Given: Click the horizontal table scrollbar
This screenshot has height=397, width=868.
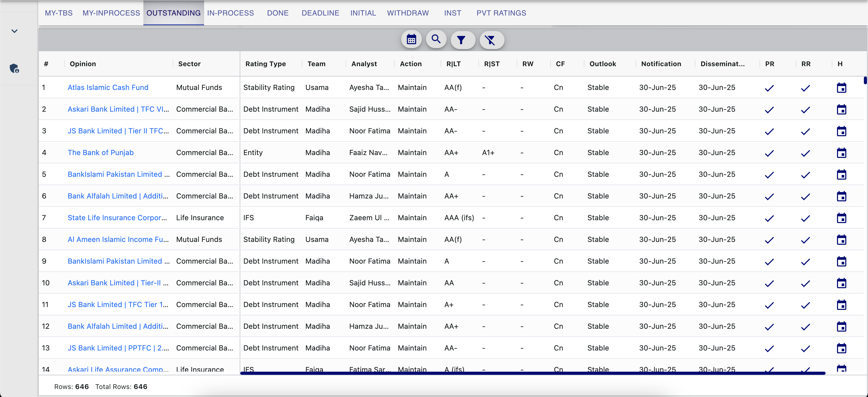Looking at the screenshot, I should [533, 373].
